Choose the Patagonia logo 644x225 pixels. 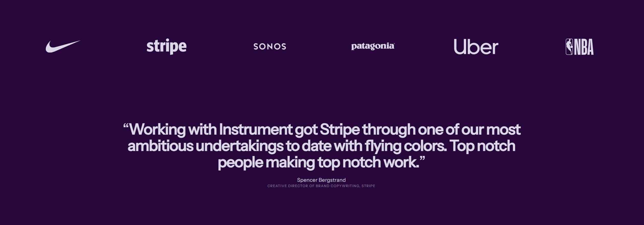(x=373, y=46)
